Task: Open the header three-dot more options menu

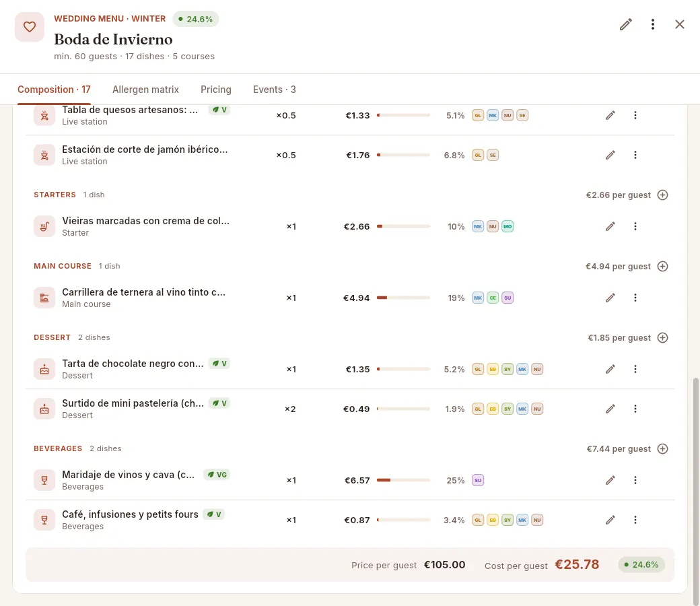Action: point(653,24)
